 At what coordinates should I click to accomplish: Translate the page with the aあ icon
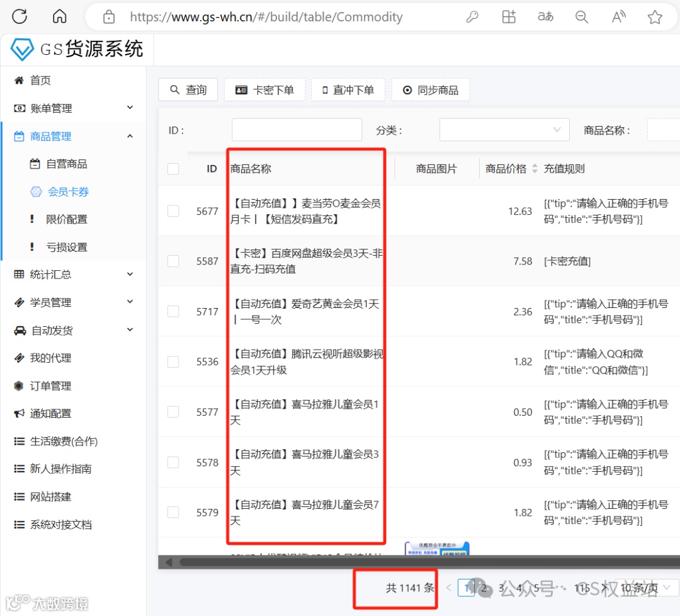[x=545, y=16]
